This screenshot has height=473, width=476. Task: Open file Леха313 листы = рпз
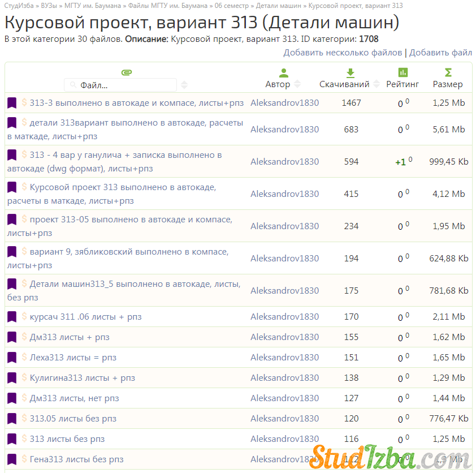tap(73, 357)
